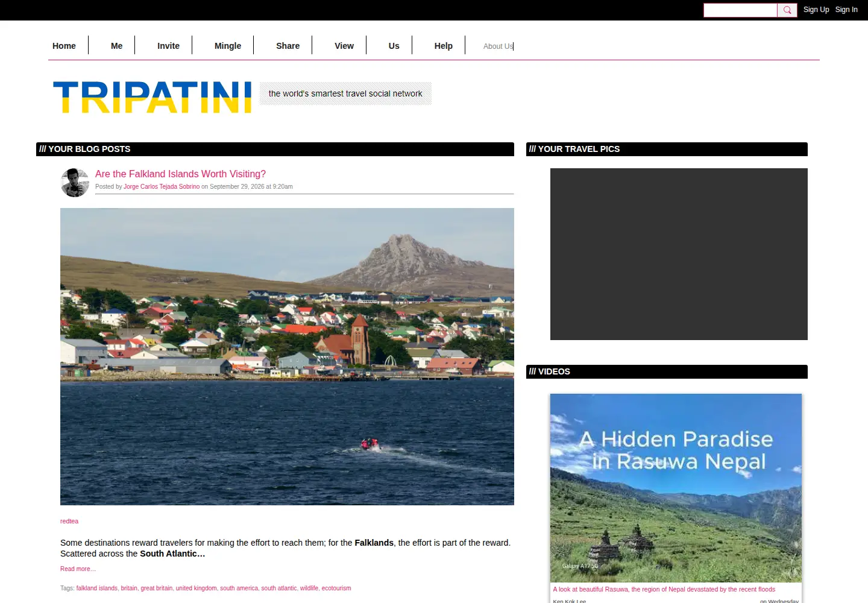The width and height of the screenshot is (868, 603).
Task: Open 'Are the Falkland Islands Worth Visiting?' title
Action: [x=180, y=174]
